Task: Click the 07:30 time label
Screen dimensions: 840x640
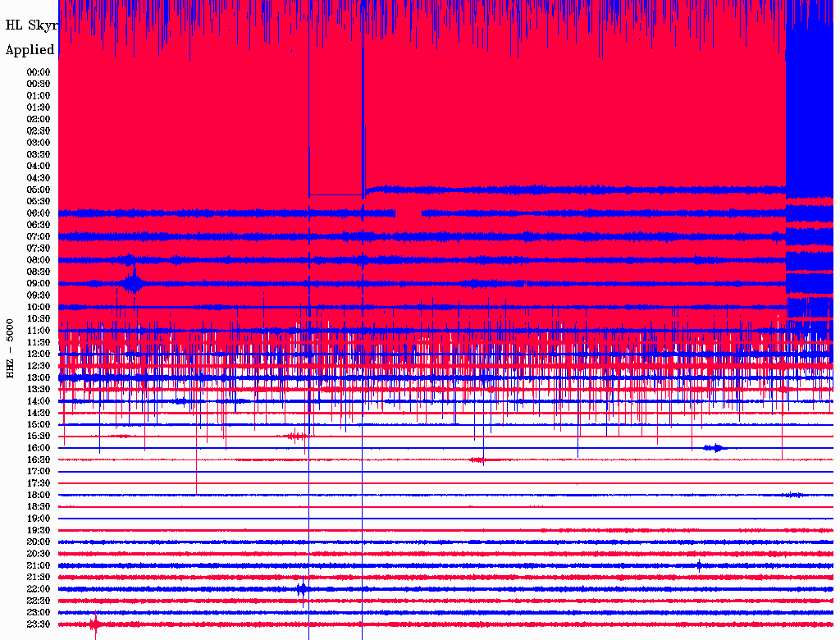Action: point(39,249)
